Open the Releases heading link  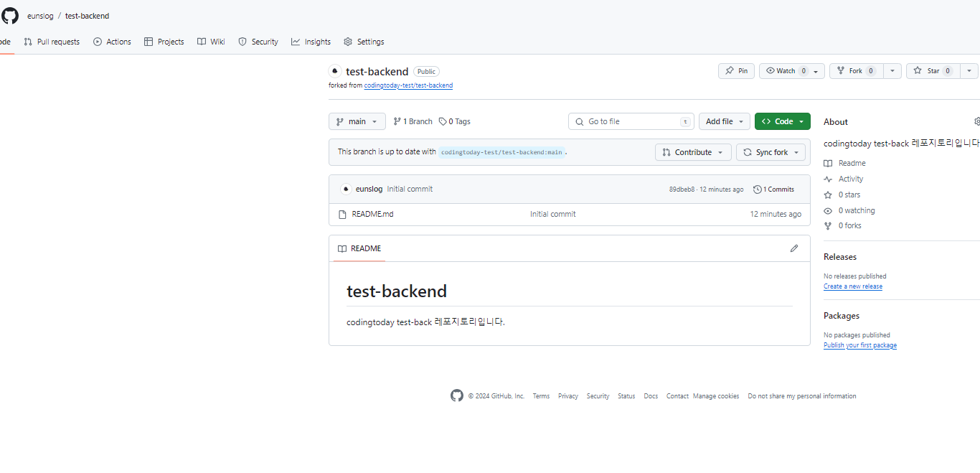[x=840, y=257]
